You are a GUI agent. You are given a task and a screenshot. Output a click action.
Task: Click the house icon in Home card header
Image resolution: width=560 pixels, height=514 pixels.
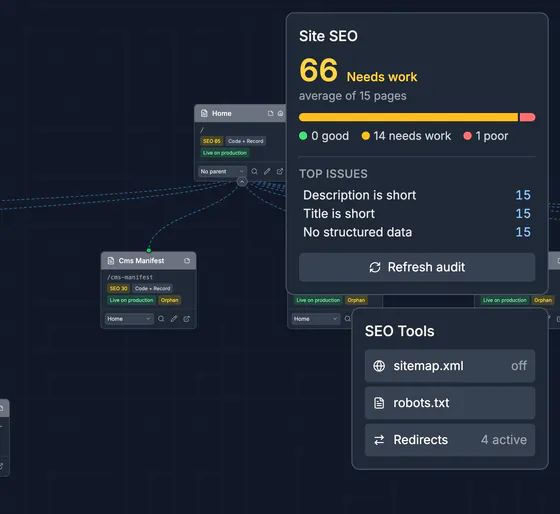pos(280,113)
